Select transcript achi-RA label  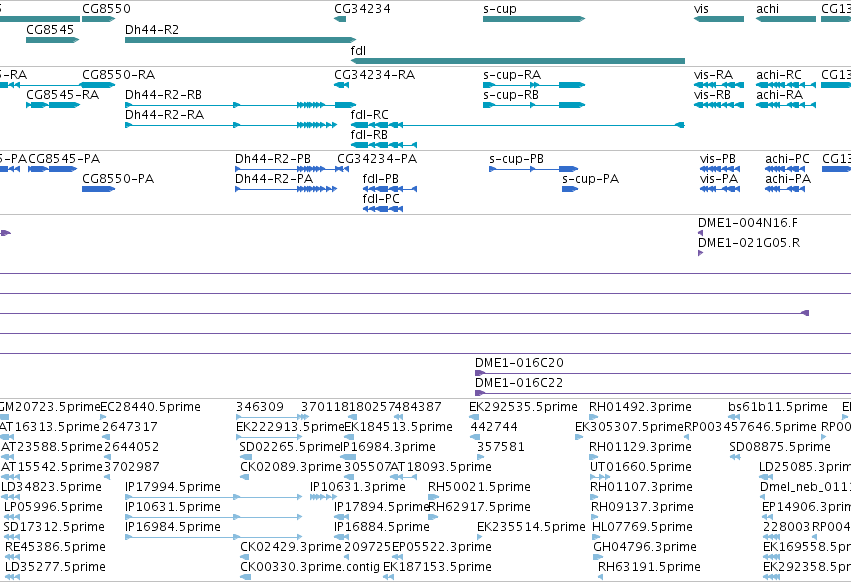pyautogui.click(x=779, y=95)
